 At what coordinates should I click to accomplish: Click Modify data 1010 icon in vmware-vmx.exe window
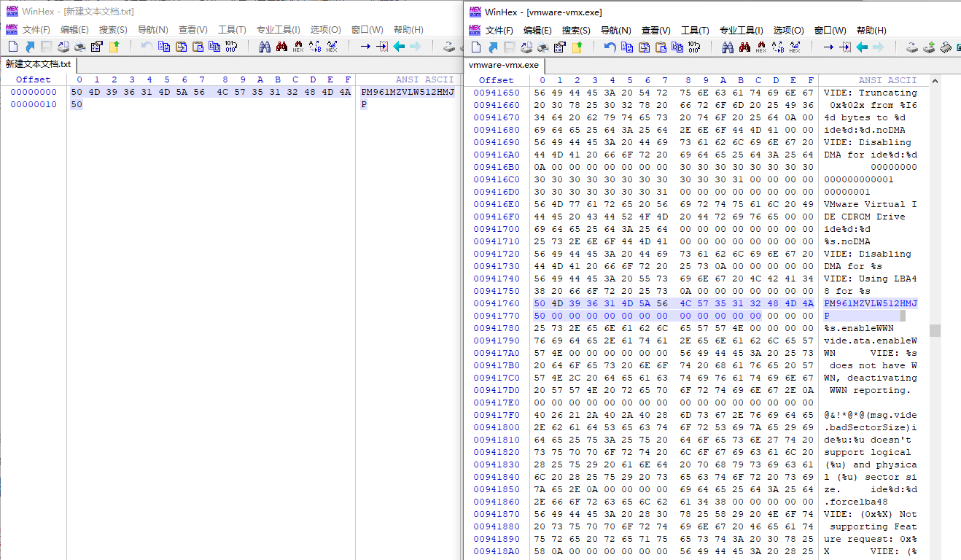[x=693, y=47]
